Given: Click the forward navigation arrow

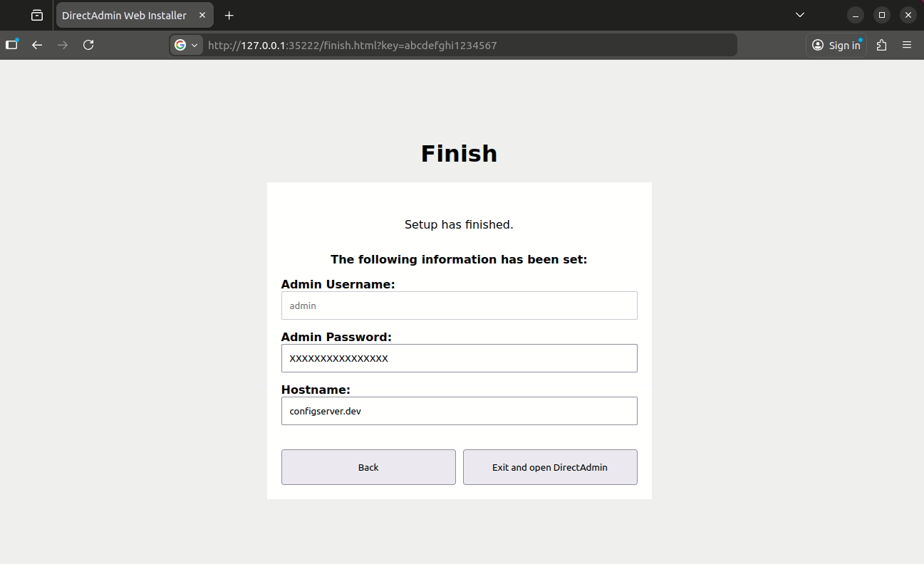Looking at the screenshot, I should coord(62,45).
